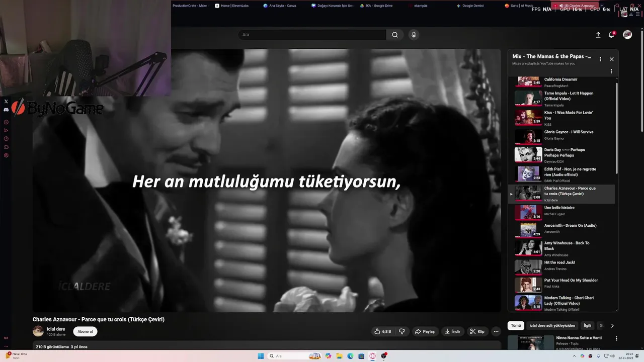Switch to the Doğayı Korumak İçin tab
This screenshot has height=362, width=644.
(331, 6)
